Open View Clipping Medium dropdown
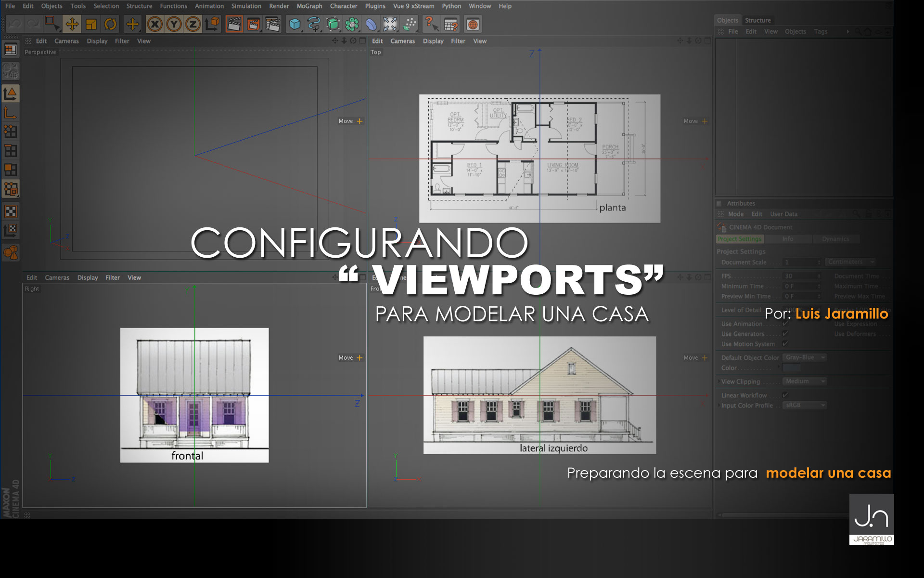 804,381
